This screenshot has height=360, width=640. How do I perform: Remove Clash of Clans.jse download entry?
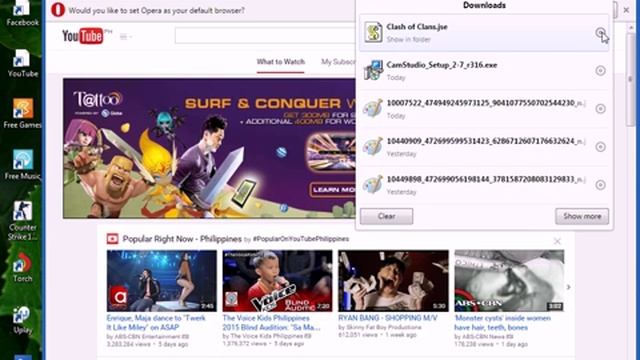(x=600, y=32)
